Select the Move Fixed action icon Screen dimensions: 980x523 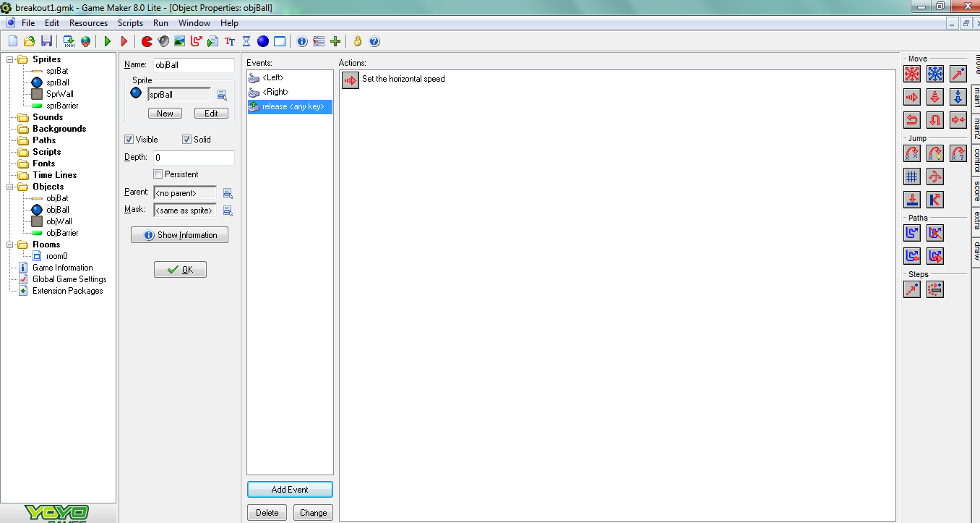pyautogui.click(x=913, y=74)
